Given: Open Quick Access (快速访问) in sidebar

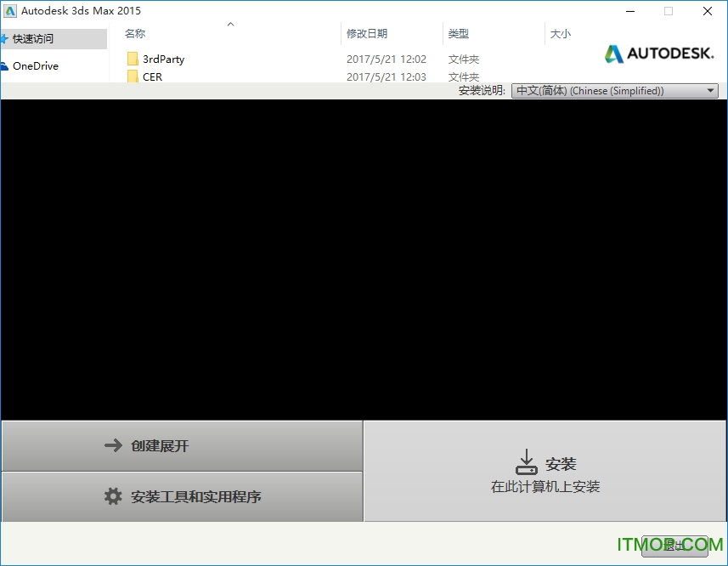Looking at the screenshot, I should coord(54,39).
